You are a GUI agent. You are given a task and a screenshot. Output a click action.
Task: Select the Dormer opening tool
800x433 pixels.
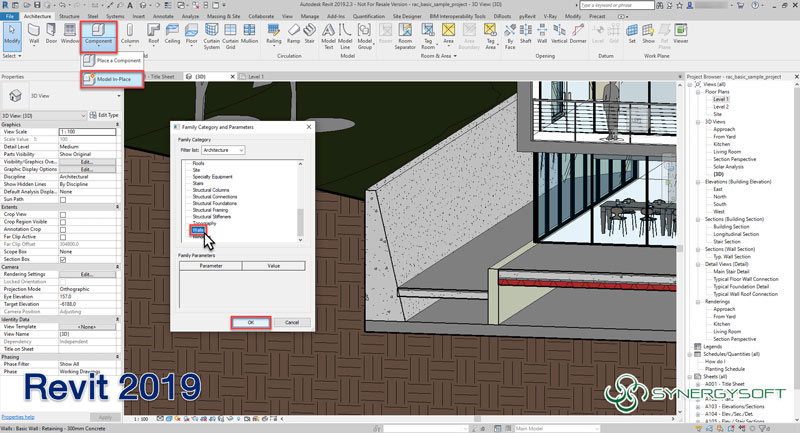578,34
